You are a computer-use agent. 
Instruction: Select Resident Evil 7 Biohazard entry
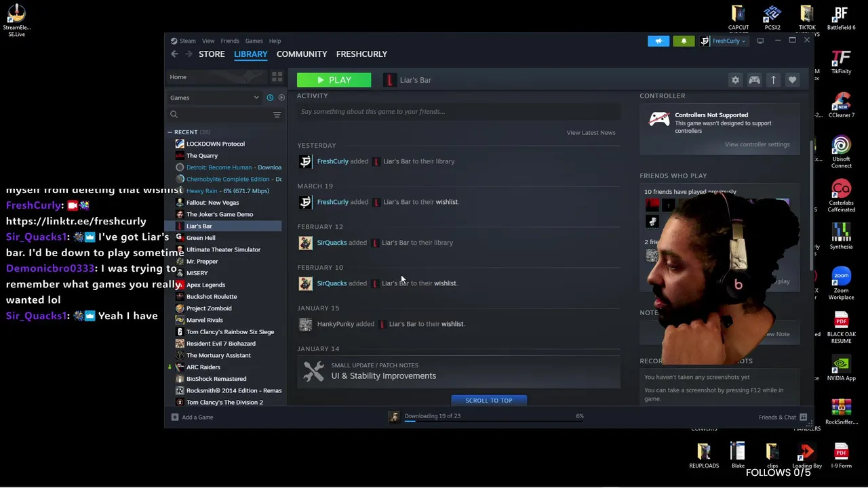click(220, 344)
